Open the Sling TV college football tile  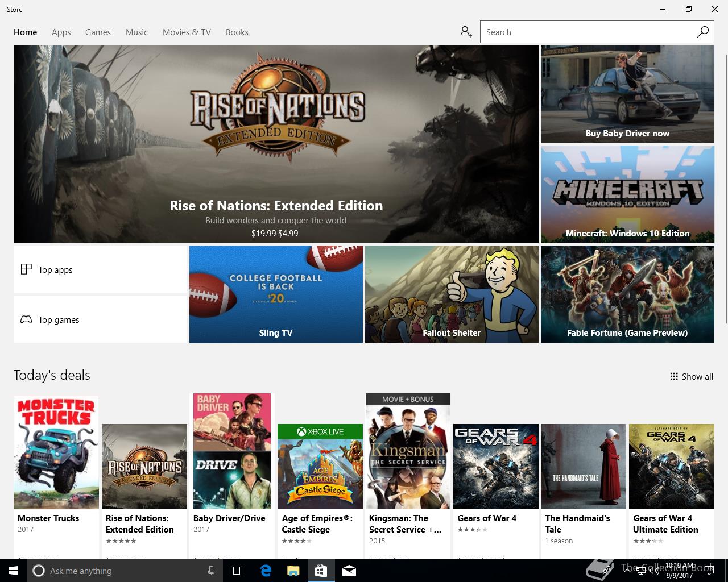(x=276, y=294)
